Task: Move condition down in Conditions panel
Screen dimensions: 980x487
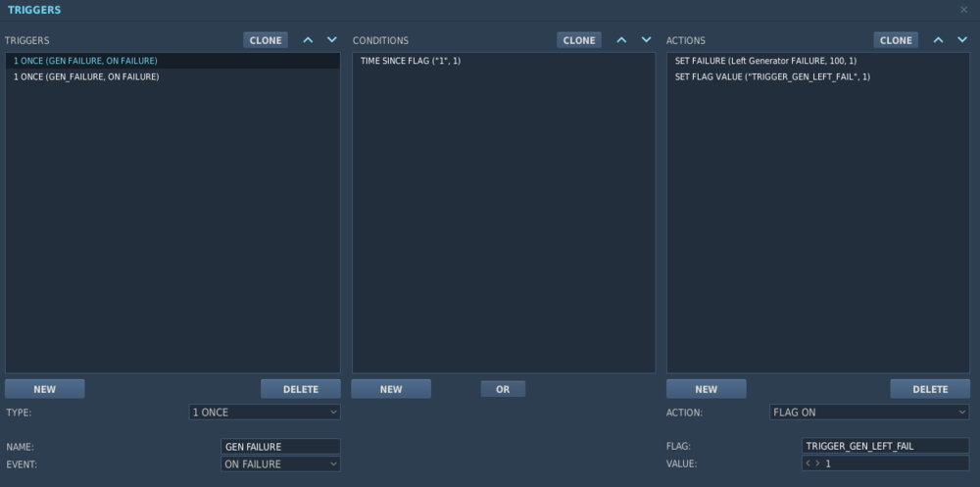Action: click(x=646, y=40)
